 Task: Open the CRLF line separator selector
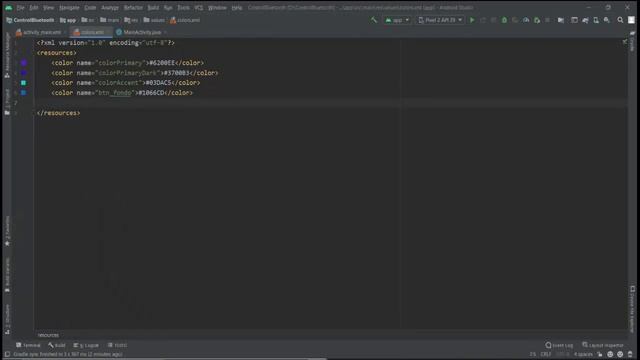546,354
